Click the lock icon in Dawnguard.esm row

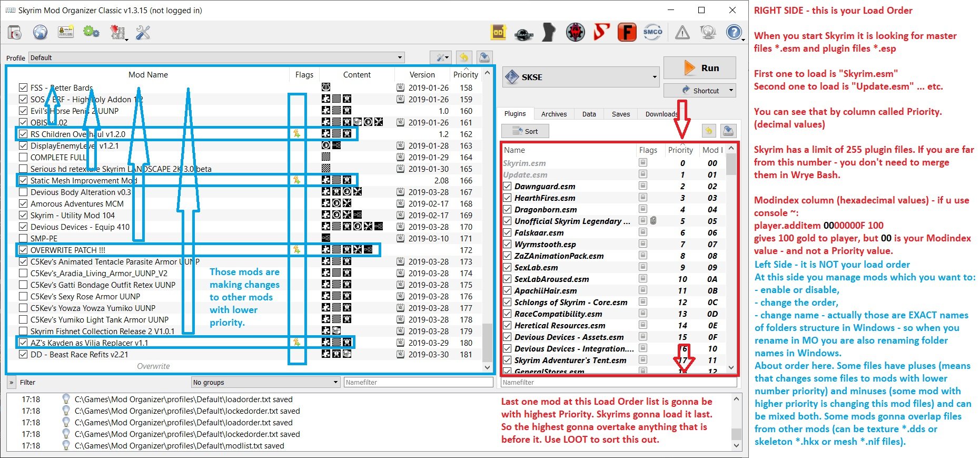(642, 186)
